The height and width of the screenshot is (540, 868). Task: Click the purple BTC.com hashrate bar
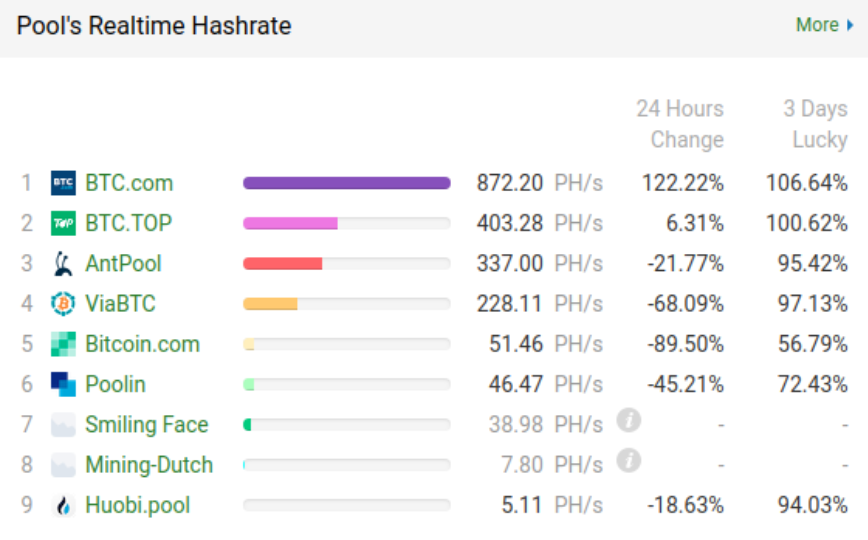pyautogui.click(x=346, y=183)
